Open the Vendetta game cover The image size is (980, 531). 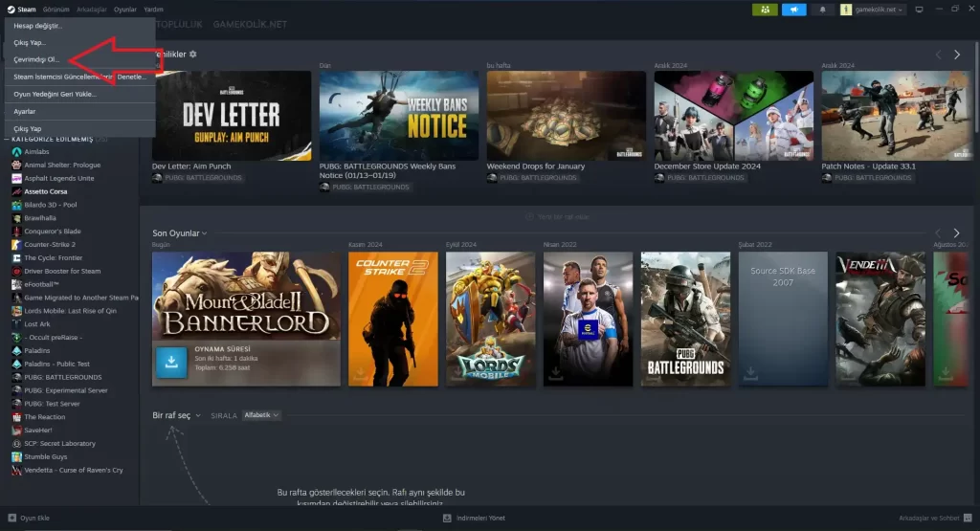pyautogui.click(x=880, y=319)
